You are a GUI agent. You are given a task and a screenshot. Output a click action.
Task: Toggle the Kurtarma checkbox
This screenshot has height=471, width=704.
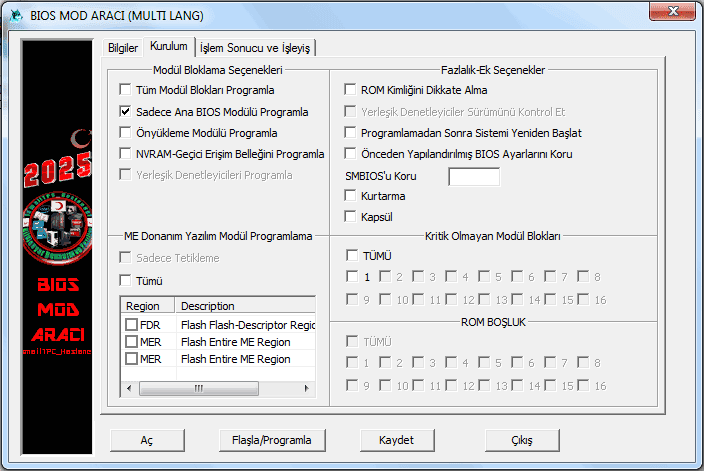(x=351, y=196)
